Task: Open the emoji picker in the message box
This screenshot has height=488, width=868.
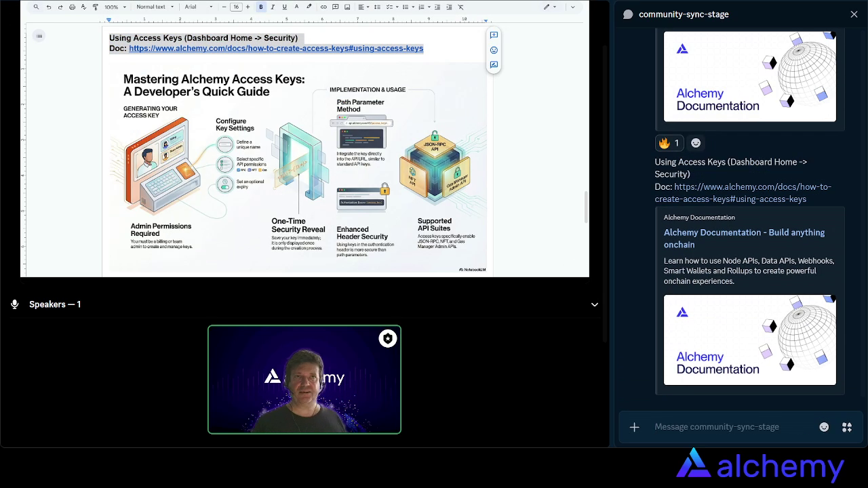Action: [x=824, y=427]
